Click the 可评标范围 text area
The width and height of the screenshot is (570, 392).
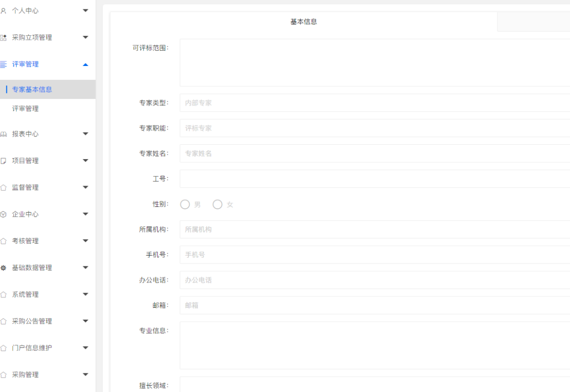pyautogui.click(x=375, y=63)
